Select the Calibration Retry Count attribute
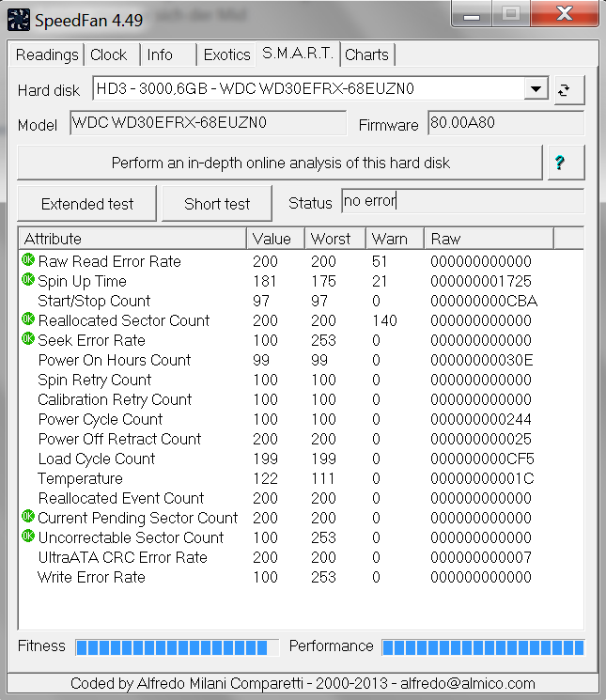The image size is (606, 700). 115,399
